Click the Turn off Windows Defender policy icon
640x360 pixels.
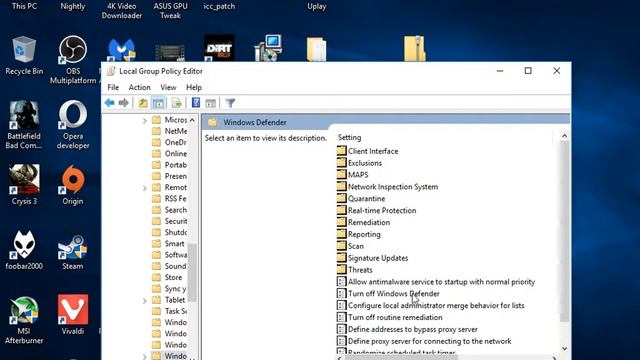pos(341,293)
